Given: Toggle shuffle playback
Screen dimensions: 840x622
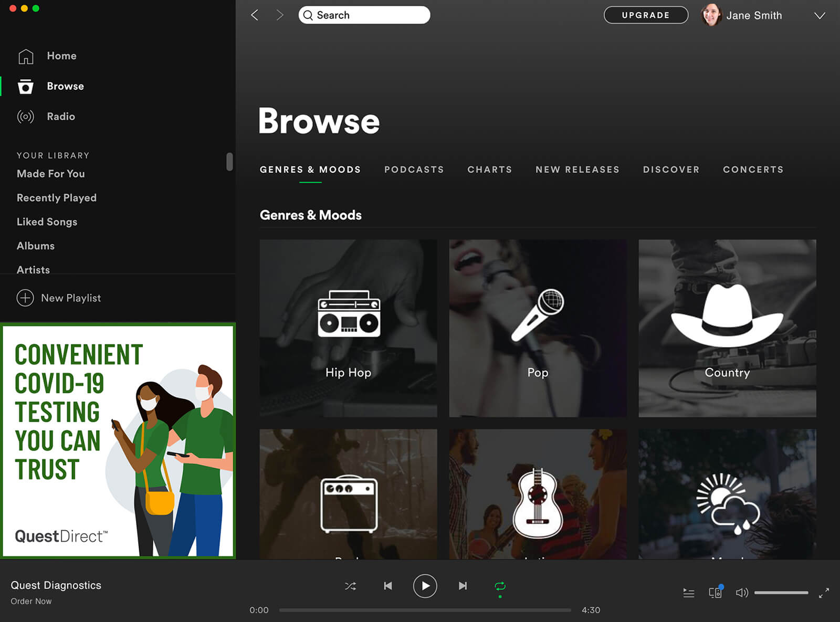Looking at the screenshot, I should coord(350,586).
